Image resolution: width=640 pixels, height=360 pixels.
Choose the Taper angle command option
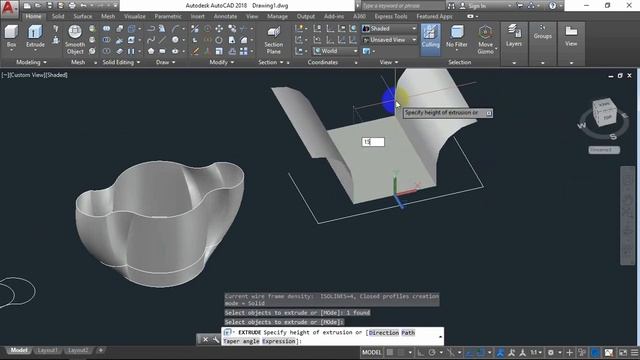click(x=241, y=341)
